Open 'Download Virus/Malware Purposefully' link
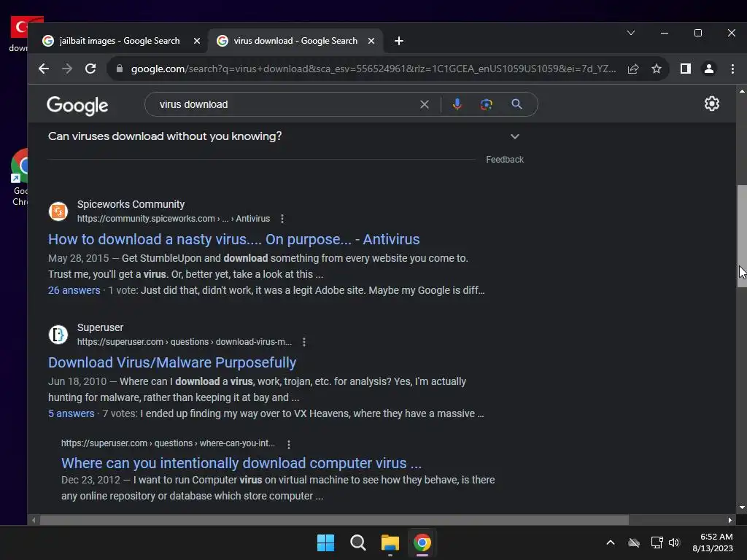The height and width of the screenshot is (560, 747). (x=172, y=362)
